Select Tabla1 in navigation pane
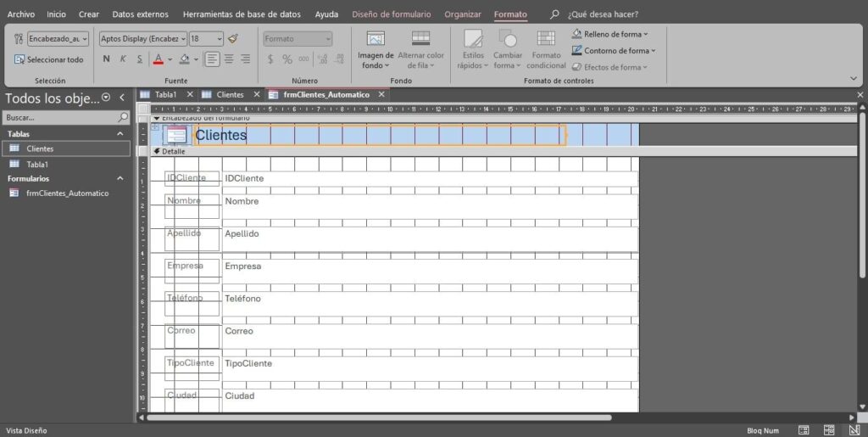Image resolution: width=868 pixels, height=437 pixels. [x=66, y=165]
